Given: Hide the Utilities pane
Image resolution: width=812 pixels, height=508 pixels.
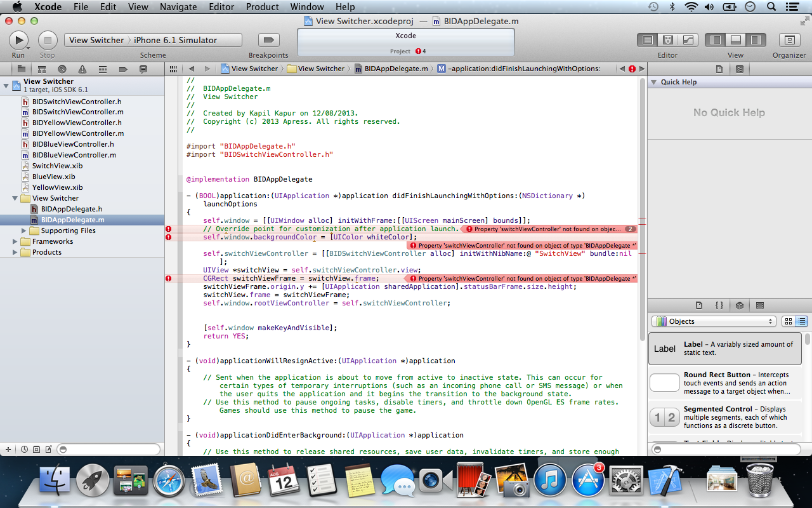Looking at the screenshot, I should coord(756,40).
